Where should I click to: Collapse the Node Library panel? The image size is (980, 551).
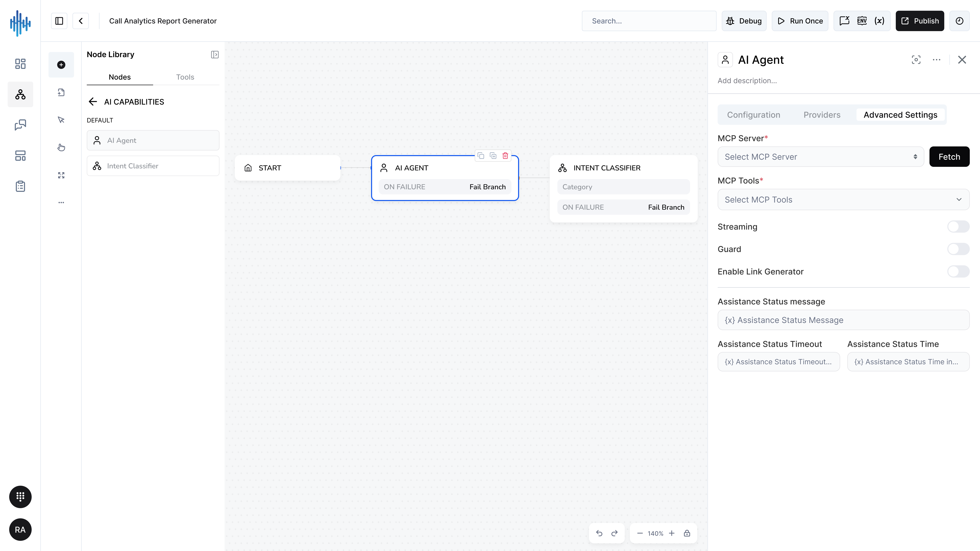tap(215, 55)
